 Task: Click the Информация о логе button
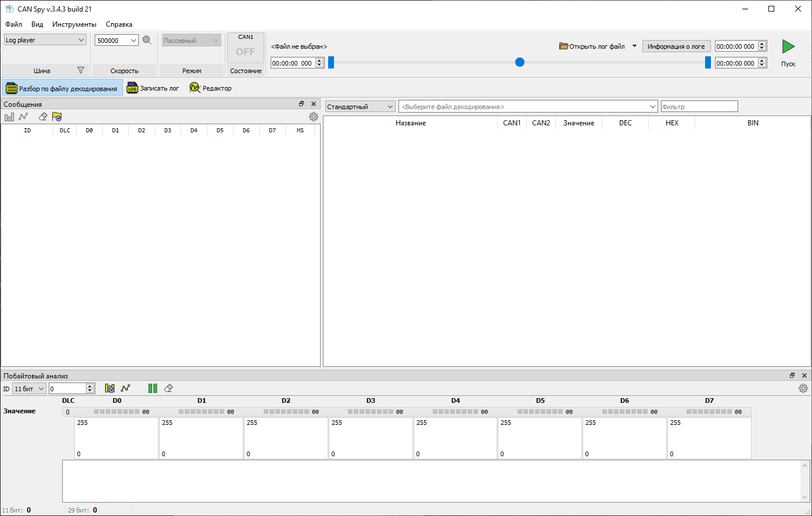[676, 46]
